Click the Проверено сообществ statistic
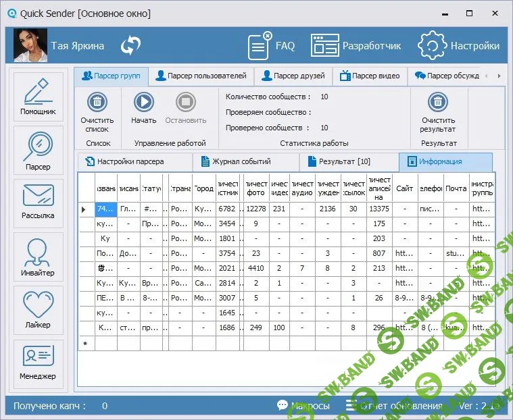Image resolution: width=513 pixels, height=420 pixels. tap(277, 128)
